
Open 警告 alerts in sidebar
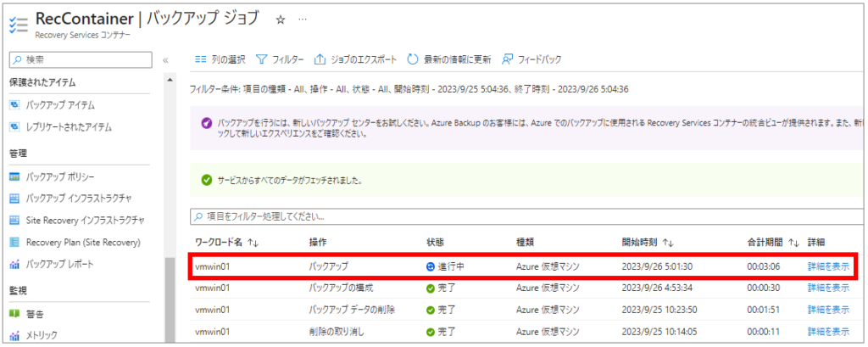click(x=36, y=314)
